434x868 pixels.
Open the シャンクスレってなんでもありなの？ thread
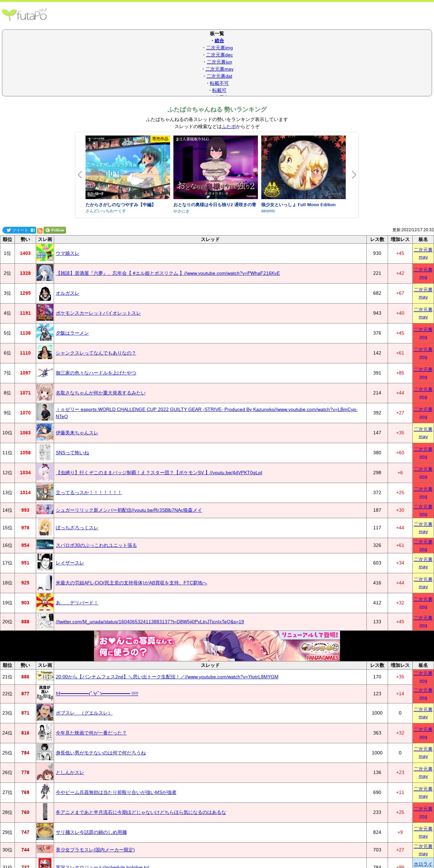(x=96, y=353)
